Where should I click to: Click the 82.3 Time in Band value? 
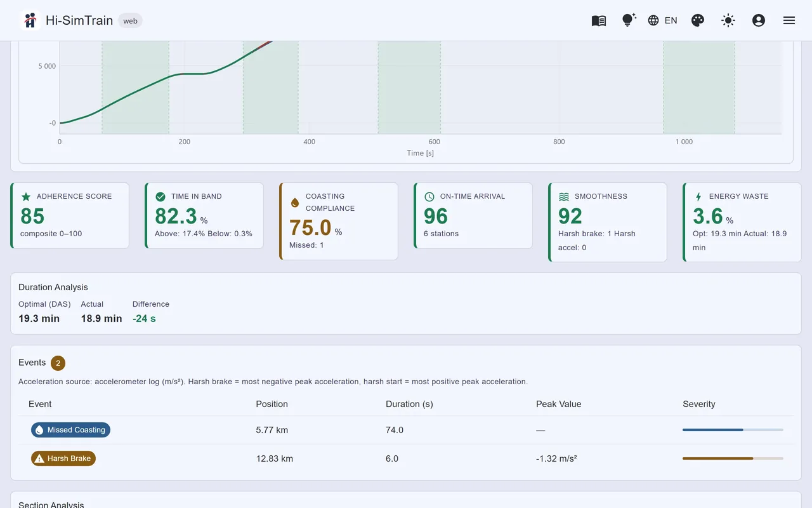176,217
